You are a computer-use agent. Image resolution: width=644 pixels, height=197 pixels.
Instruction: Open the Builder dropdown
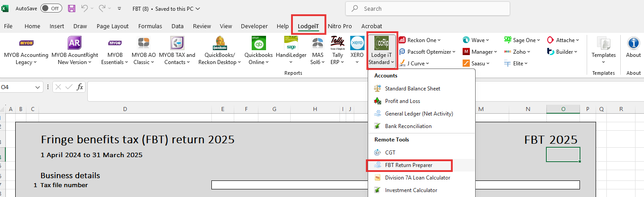[x=562, y=52]
